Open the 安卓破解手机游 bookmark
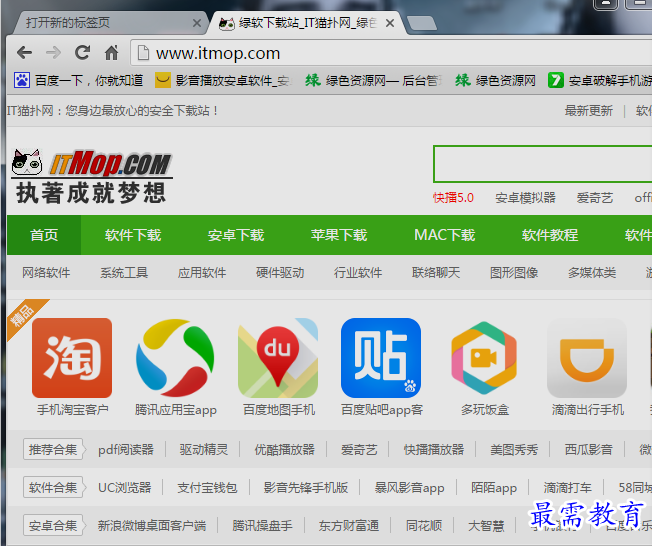The image size is (652, 546). coord(600,80)
